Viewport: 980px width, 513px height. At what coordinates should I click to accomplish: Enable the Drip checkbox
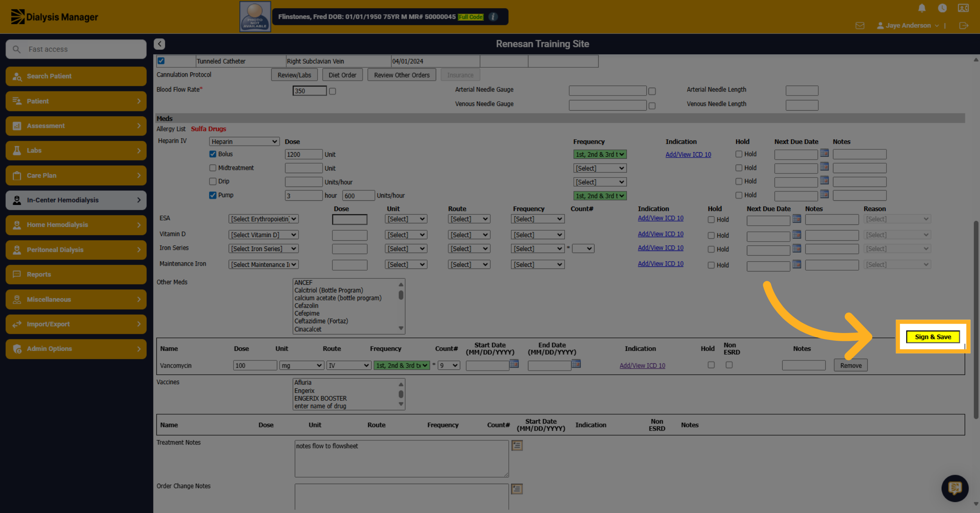pos(213,181)
